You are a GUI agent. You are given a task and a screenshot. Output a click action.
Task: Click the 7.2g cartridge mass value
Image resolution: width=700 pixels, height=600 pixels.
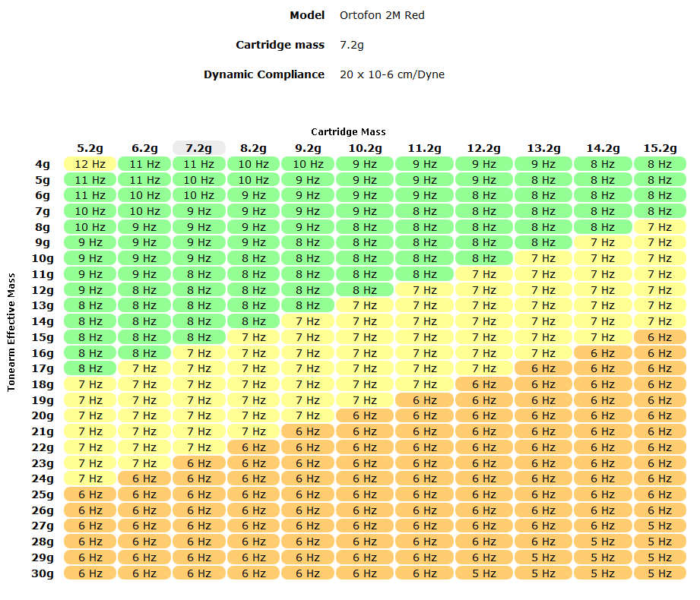coord(352,45)
